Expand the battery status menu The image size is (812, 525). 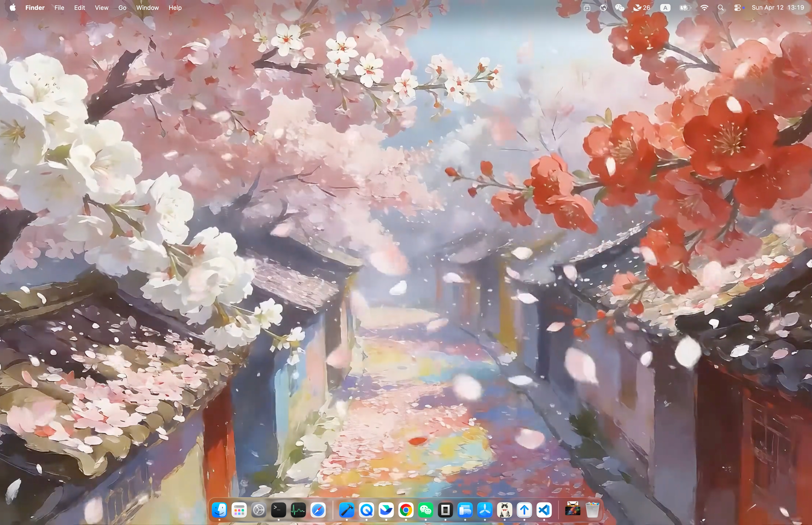click(685, 8)
